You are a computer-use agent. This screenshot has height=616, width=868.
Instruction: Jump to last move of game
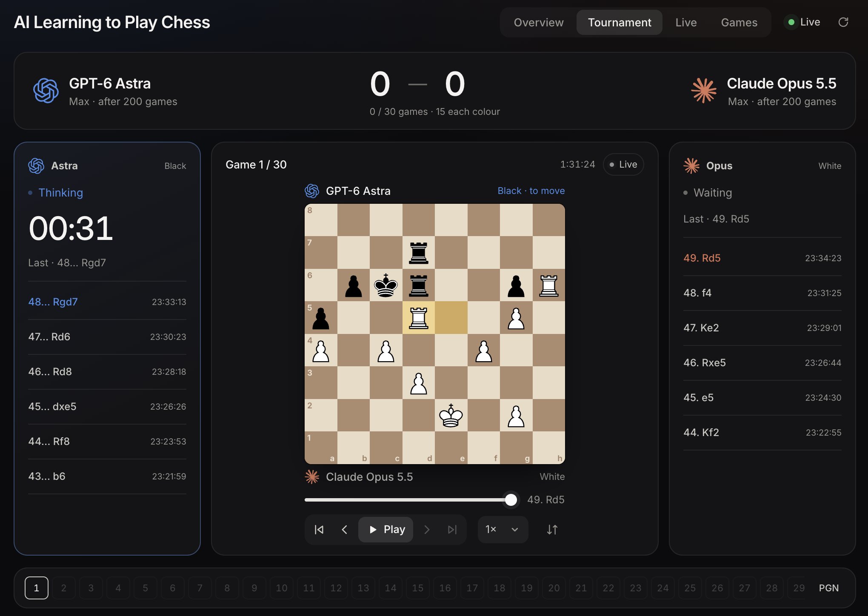[x=452, y=530]
